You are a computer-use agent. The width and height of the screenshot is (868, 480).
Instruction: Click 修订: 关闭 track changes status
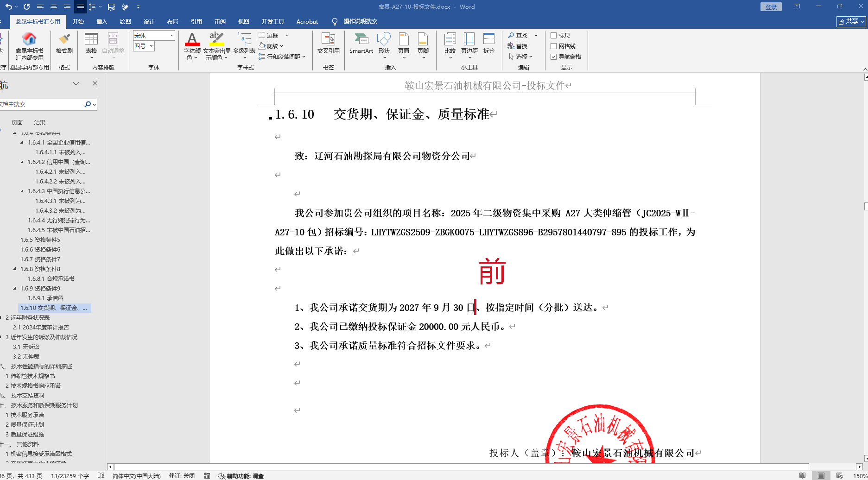182,476
